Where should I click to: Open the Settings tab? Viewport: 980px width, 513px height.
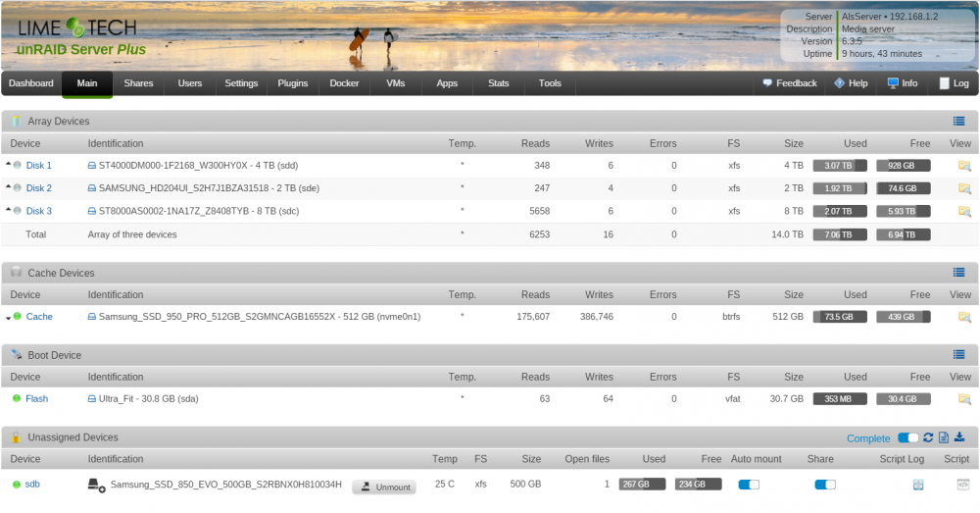241,83
